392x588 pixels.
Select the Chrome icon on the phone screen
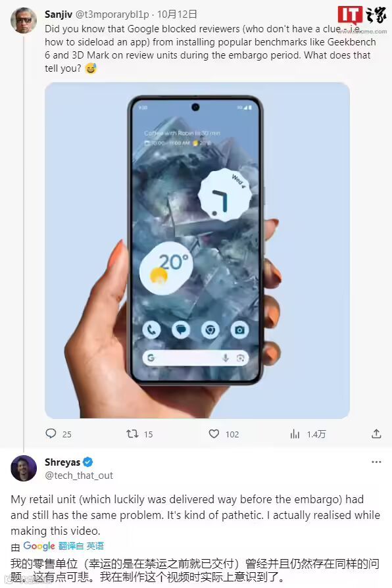coord(210,329)
